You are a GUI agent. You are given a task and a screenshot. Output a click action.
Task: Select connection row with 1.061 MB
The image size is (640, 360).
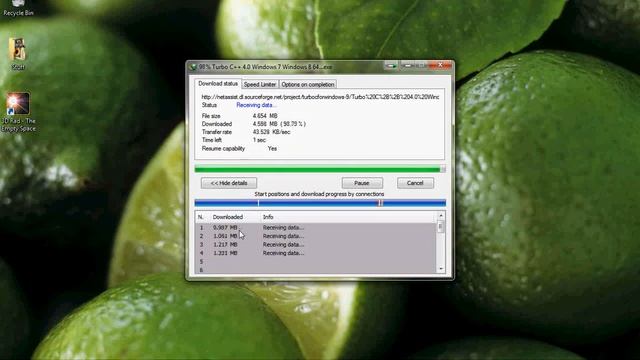[316, 236]
